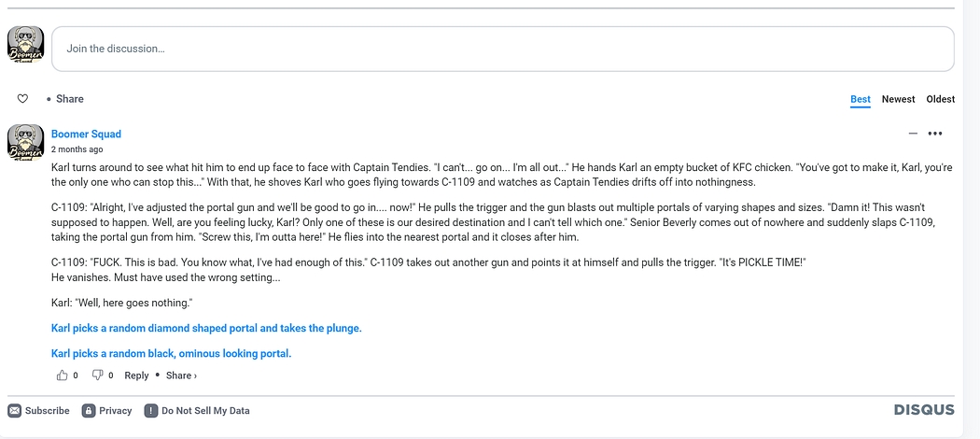
Task: Reply to the Boomer Squad comment
Action: (136, 375)
